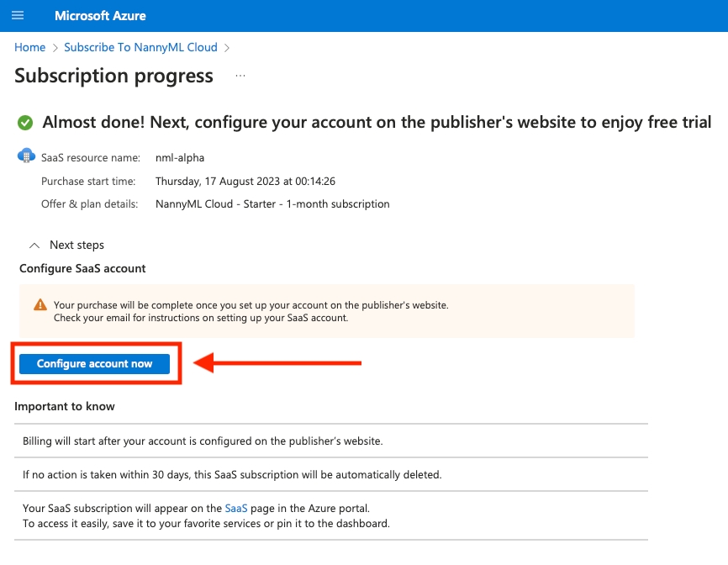Click the NannyML Cloud Starter plan details

[x=272, y=204]
